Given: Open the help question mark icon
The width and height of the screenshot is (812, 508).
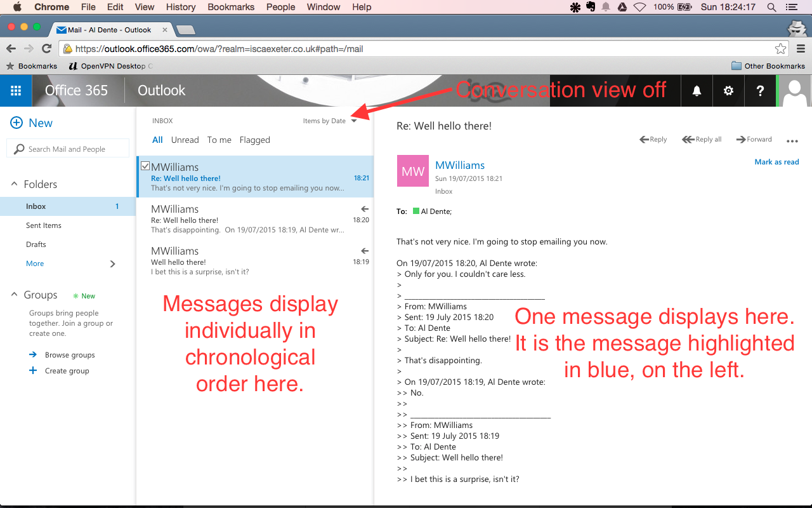Looking at the screenshot, I should coord(760,91).
